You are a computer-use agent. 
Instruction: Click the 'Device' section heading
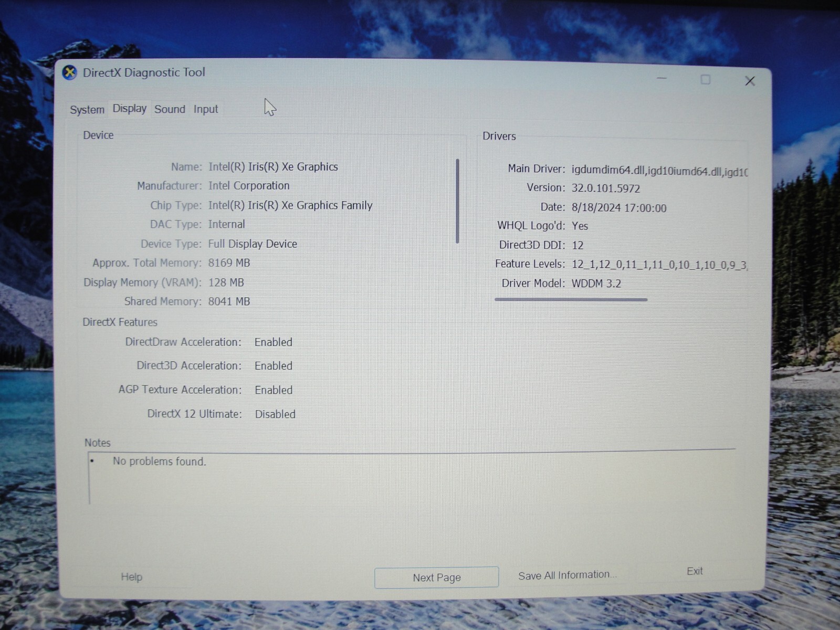point(98,135)
